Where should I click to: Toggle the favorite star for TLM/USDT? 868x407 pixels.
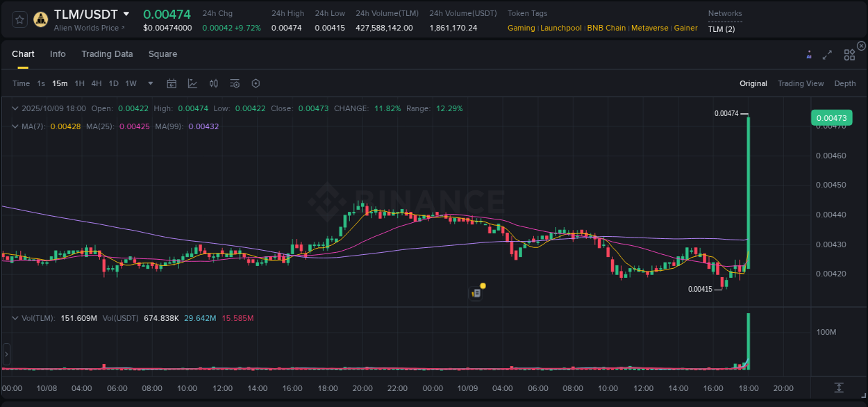click(19, 19)
